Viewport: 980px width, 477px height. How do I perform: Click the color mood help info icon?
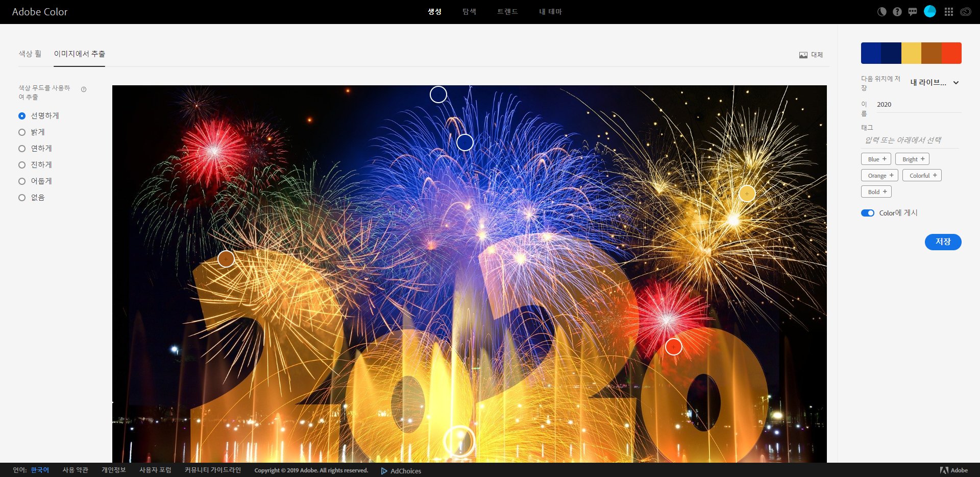click(84, 89)
